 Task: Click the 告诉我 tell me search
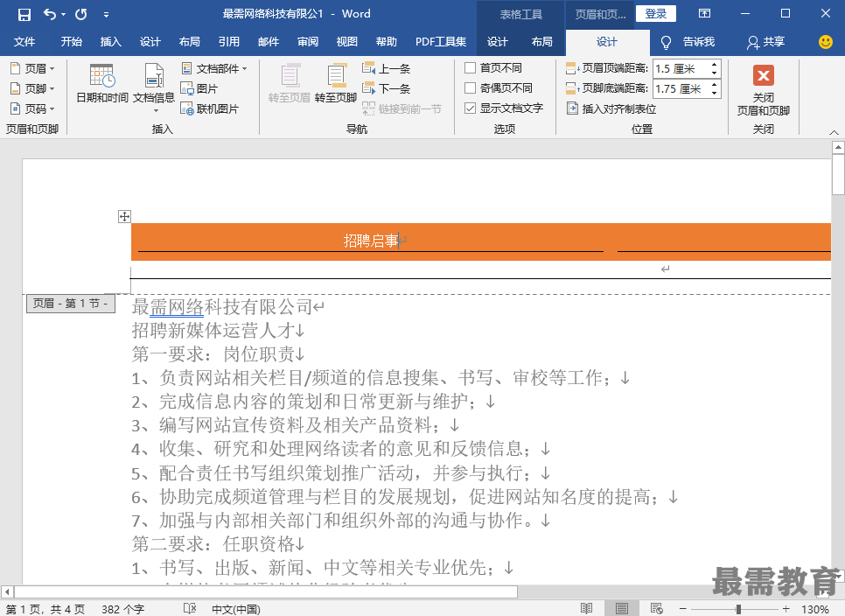click(x=688, y=42)
